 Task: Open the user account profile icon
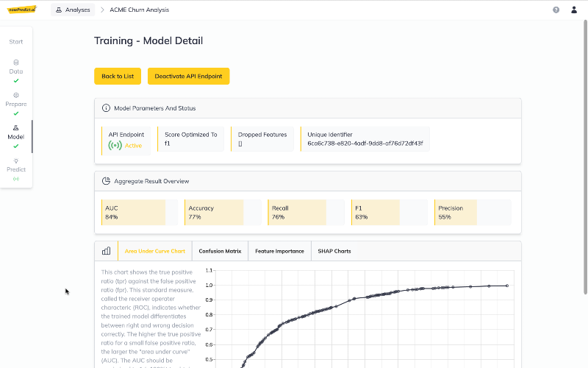pos(574,10)
